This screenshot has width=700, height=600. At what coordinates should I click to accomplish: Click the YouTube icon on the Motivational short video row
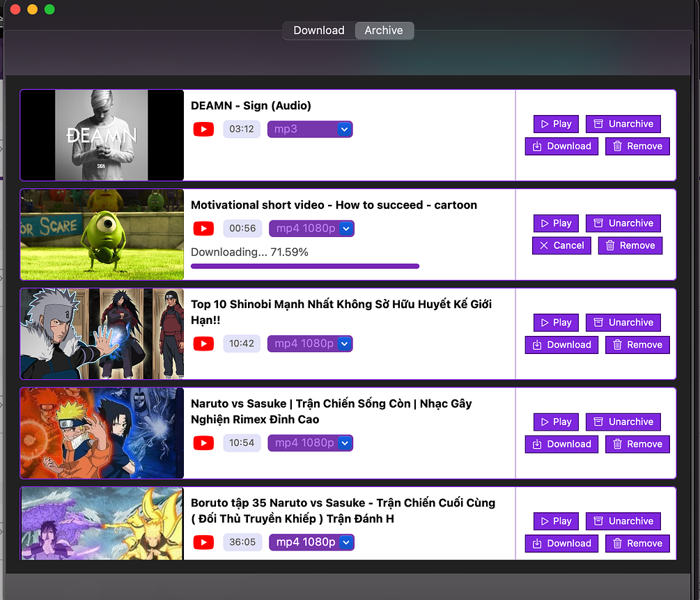203,228
